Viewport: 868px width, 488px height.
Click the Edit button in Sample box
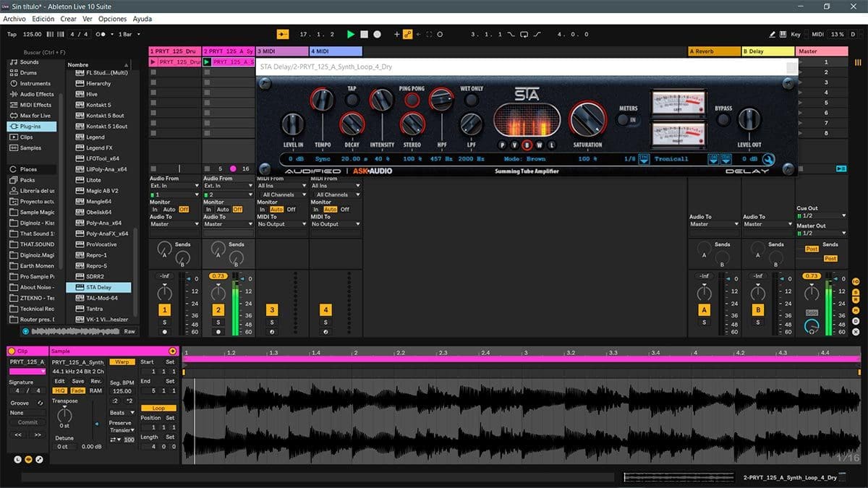[x=59, y=381]
